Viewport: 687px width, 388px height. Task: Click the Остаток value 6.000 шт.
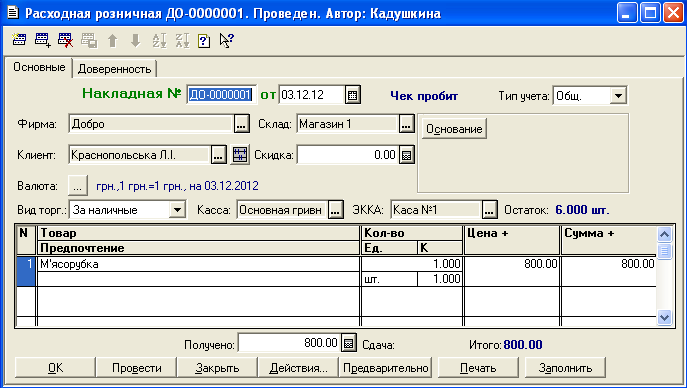(x=582, y=210)
